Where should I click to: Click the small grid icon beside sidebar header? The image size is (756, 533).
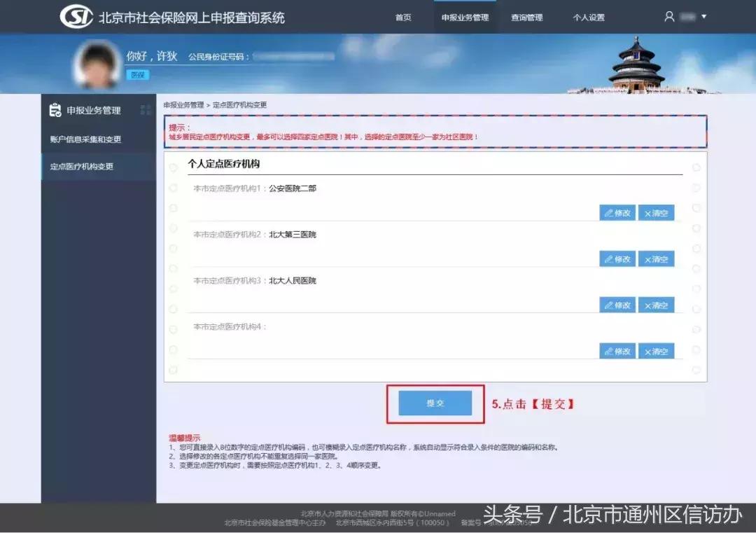[x=145, y=109]
